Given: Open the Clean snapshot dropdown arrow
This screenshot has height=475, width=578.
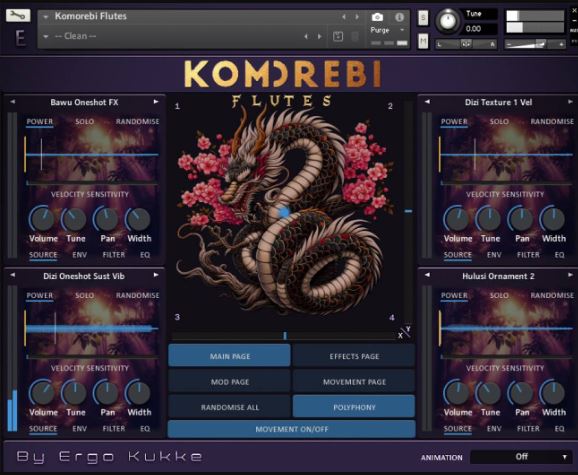Looking at the screenshot, I should 46,36.
